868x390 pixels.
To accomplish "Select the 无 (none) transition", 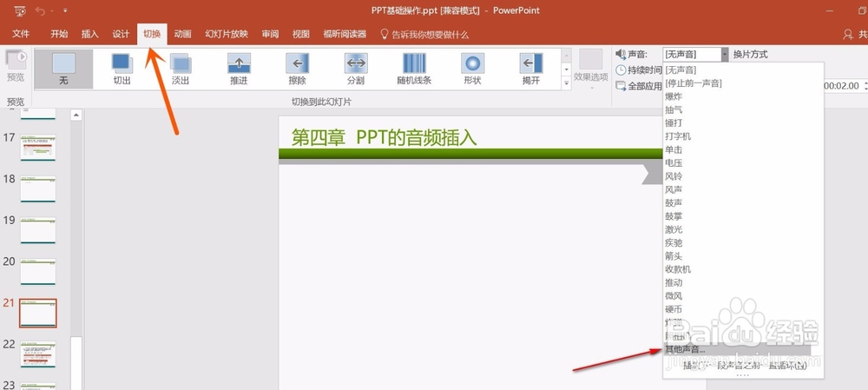I will [x=63, y=69].
